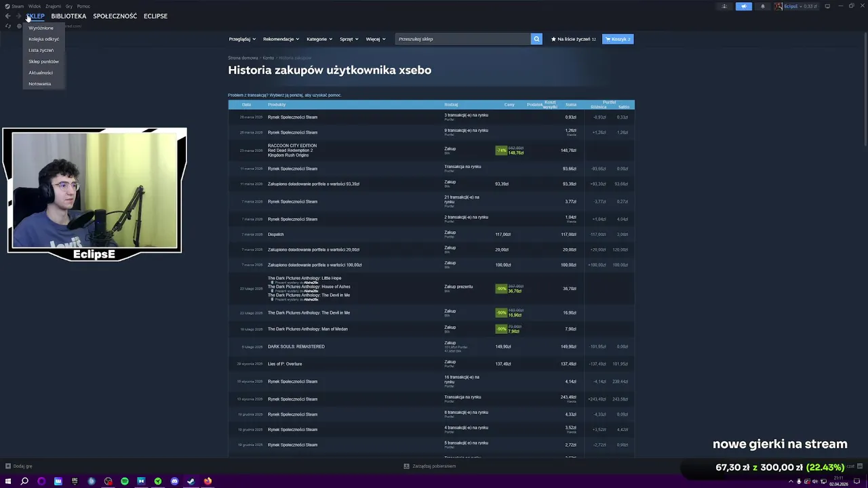This screenshot has height=488, width=868.
Task: Click the SKLEP tab
Action: point(35,16)
